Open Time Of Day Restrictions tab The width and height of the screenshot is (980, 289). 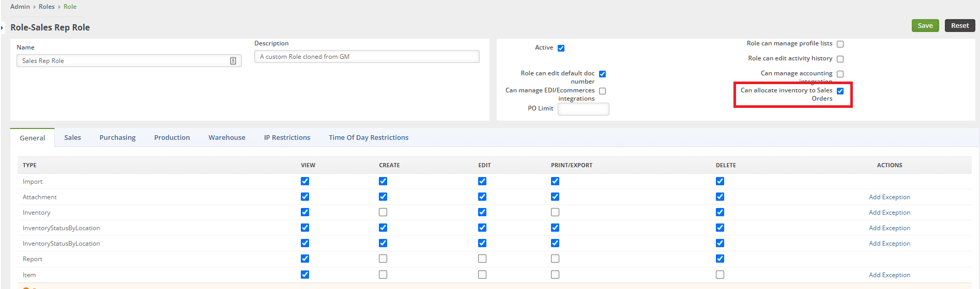click(x=369, y=138)
